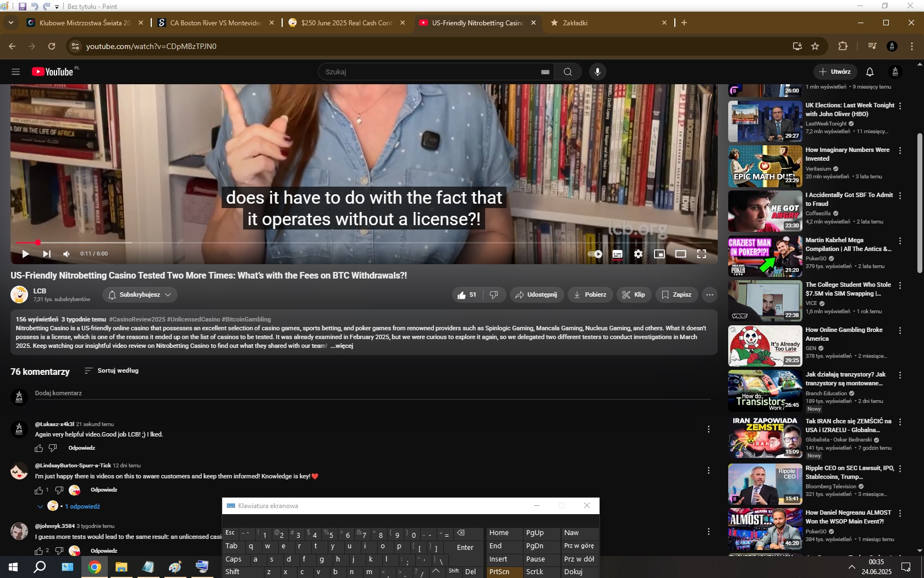Click the Dodaj komentarz field
The width and height of the screenshot is (924, 578).
[x=372, y=393]
